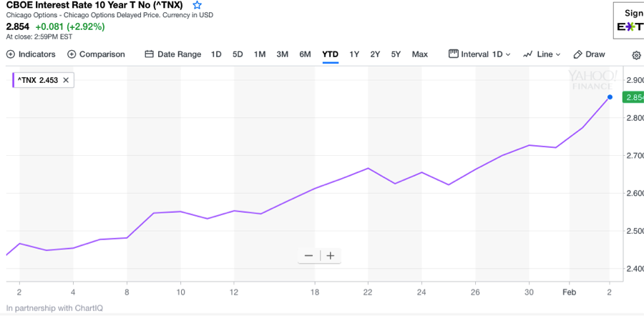Open chart settings gear
The height and width of the screenshot is (316, 644).
[x=636, y=55]
